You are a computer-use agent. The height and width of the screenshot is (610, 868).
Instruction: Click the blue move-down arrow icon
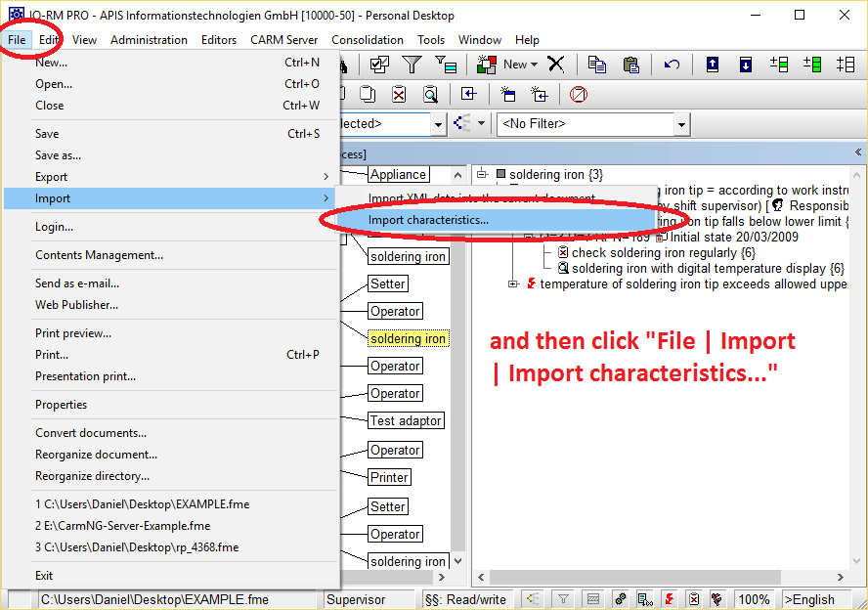[746, 65]
